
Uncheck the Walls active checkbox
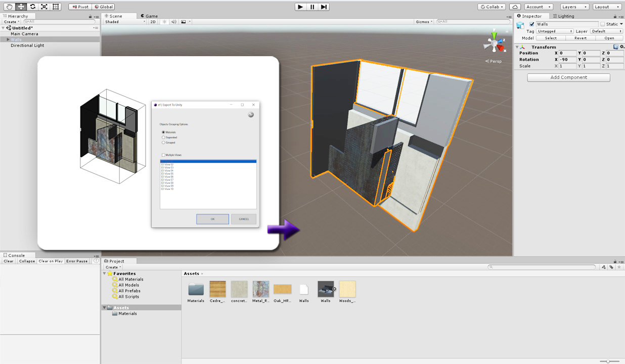[x=531, y=24]
